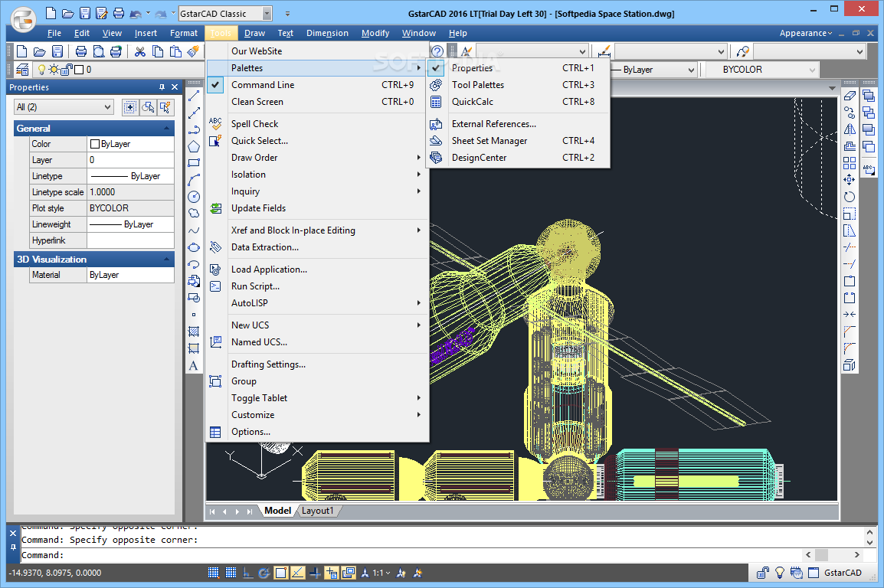Select the Line draw tool
The height and width of the screenshot is (588, 884).
193,96
